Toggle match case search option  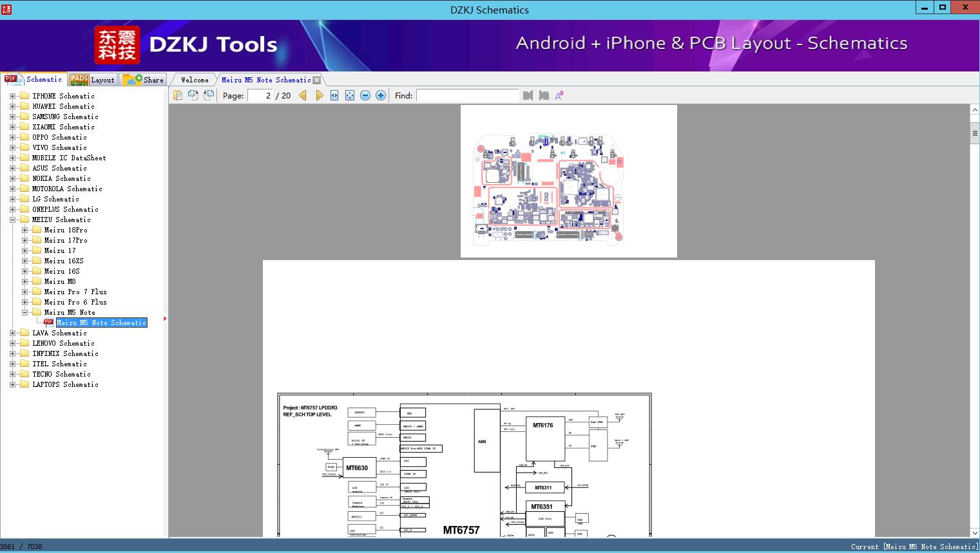[559, 95]
